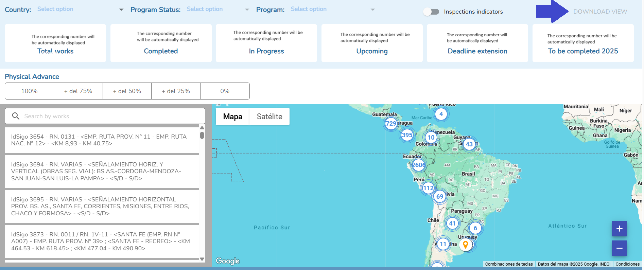This screenshot has height=270, width=644.
Task: Click the cluster marker labeled 729
Action: [x=391, y=124]
